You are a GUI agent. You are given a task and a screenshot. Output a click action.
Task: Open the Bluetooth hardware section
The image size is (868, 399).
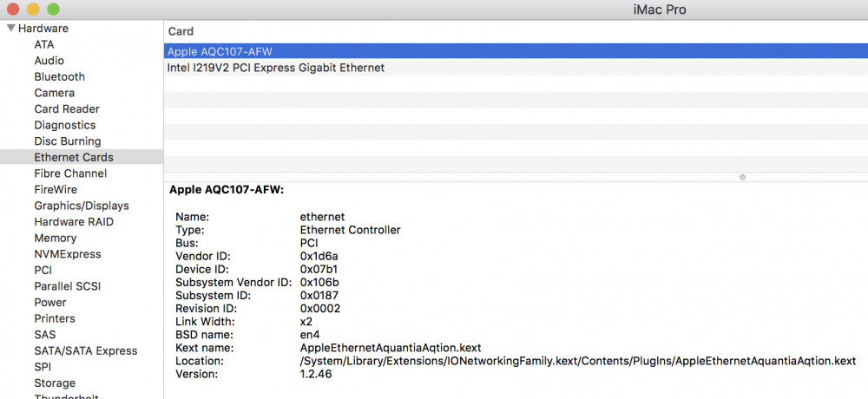60,76
